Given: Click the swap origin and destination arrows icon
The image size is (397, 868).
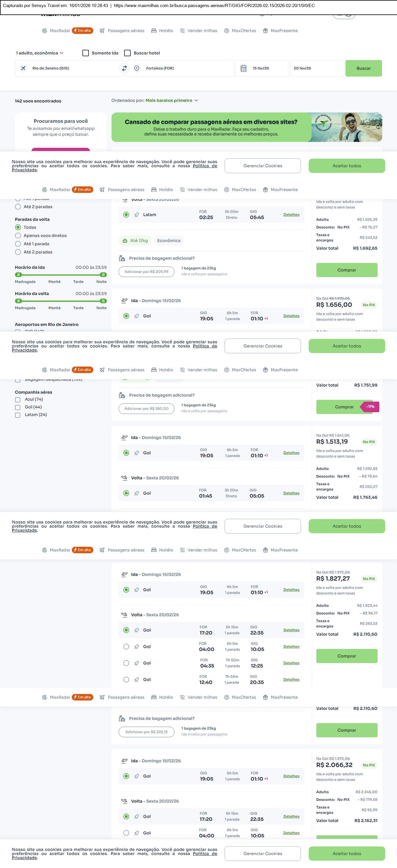Looking at the screenshot, I should [x=124, y=68].
